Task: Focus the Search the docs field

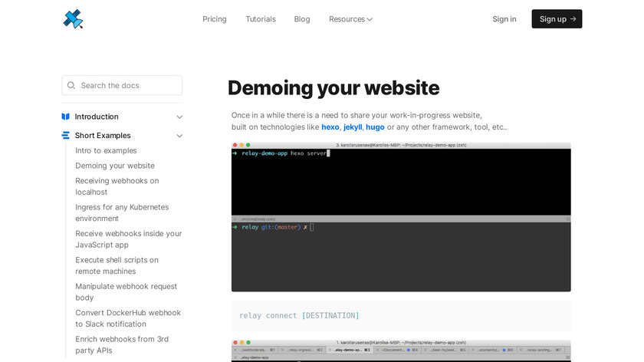Action: click(x=122, y=85)
